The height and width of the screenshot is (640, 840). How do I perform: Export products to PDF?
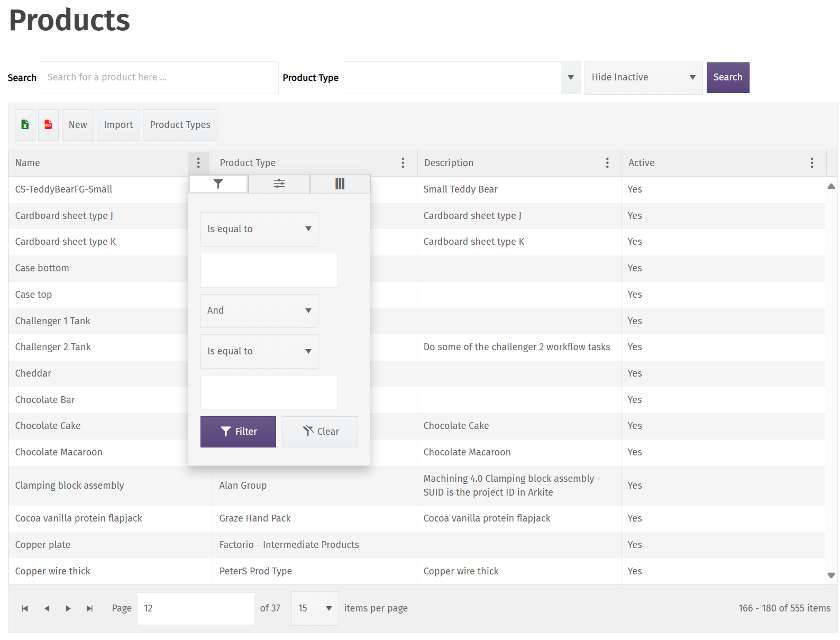tap(48, 125)
